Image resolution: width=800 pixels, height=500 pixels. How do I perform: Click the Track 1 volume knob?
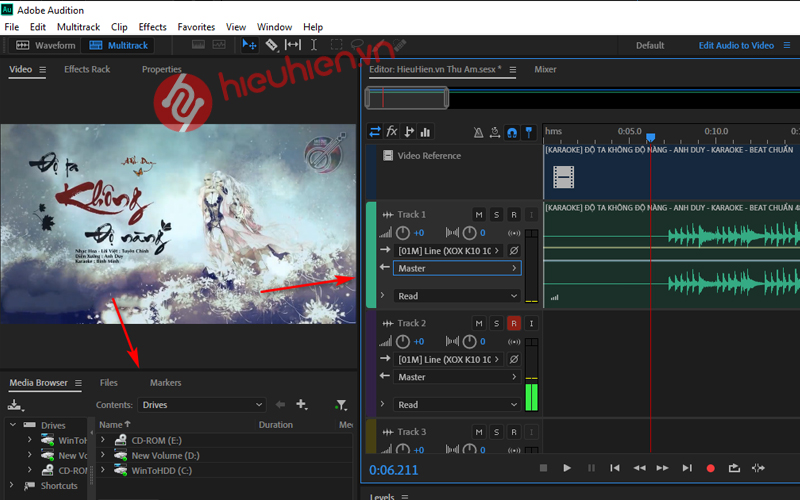[x=403, y=233]
